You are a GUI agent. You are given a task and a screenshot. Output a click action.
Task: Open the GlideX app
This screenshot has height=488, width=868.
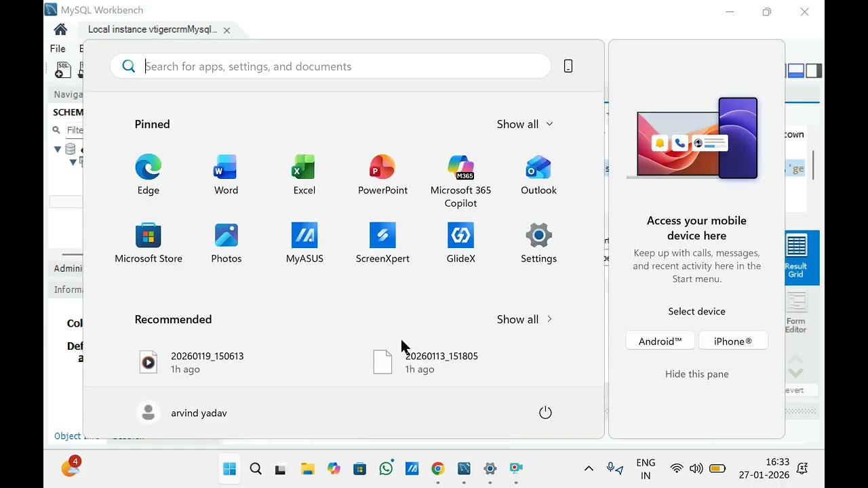click(460, 243)
